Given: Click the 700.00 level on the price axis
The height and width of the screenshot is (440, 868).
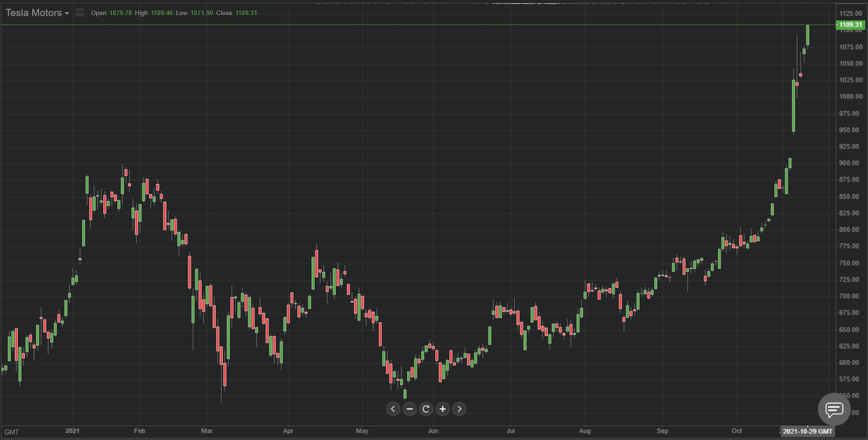Looking at the screenshot, I should click(850, 296).
